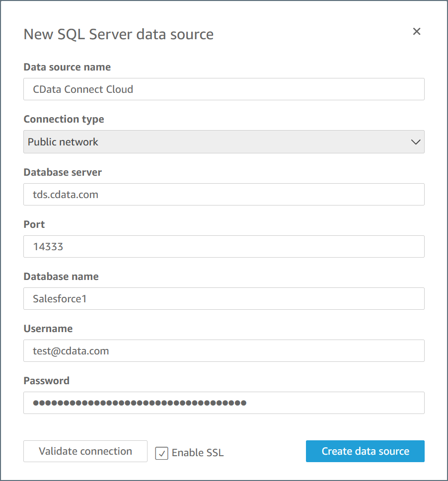The width and height of the screenshot is (448, 481).
Task: Select the masked Password field
Action: coord(224,403)
